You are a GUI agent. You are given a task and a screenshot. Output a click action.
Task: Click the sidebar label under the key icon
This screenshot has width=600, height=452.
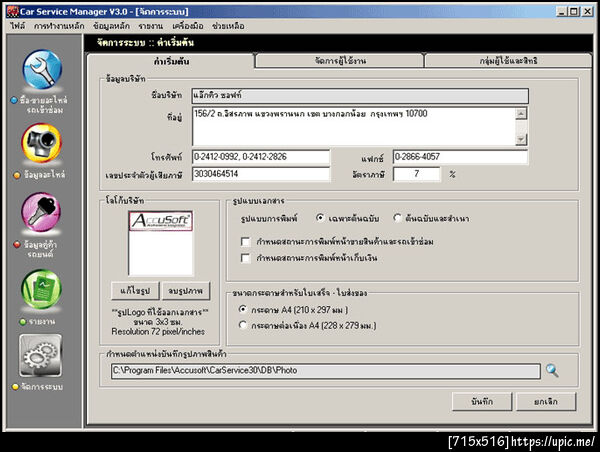pyautogui.click(x=40, y=249)
